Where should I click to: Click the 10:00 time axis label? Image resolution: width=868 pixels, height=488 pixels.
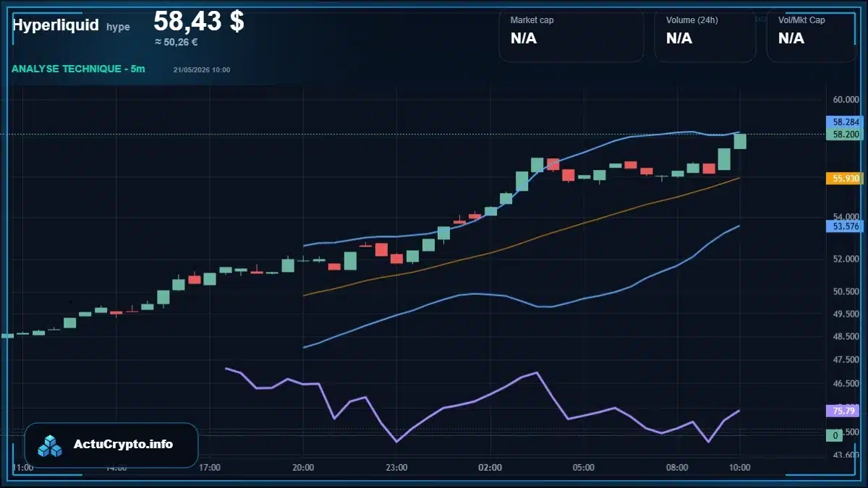739,468
